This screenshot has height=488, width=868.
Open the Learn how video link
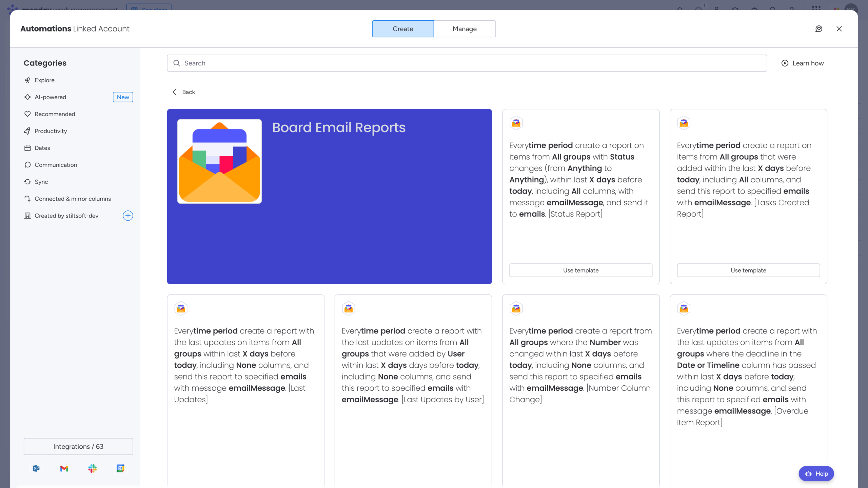click(803, 63)
